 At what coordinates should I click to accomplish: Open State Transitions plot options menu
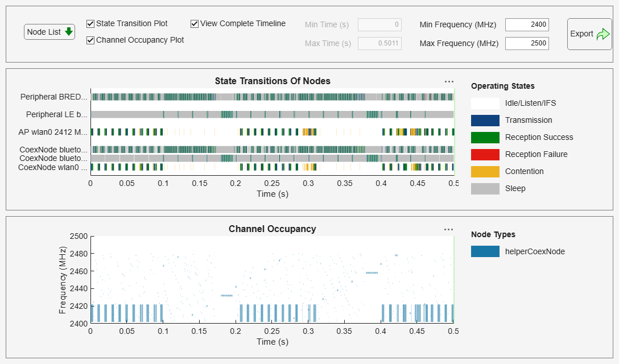point(449,81)
